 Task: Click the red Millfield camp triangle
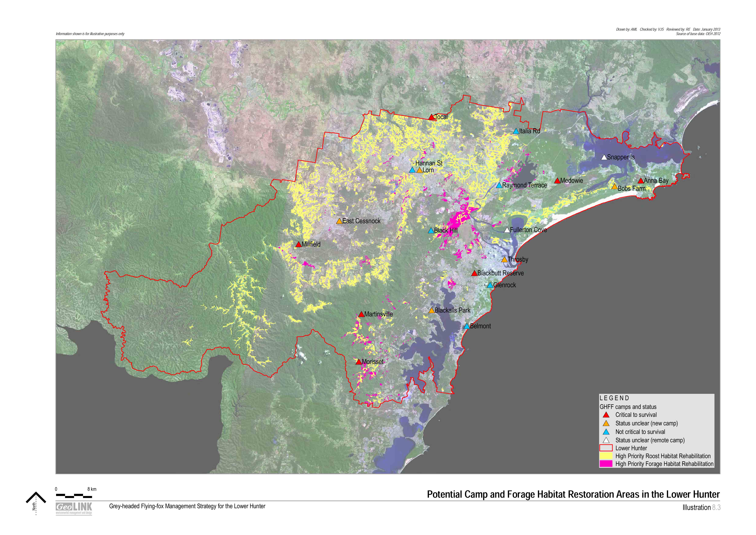299,244
